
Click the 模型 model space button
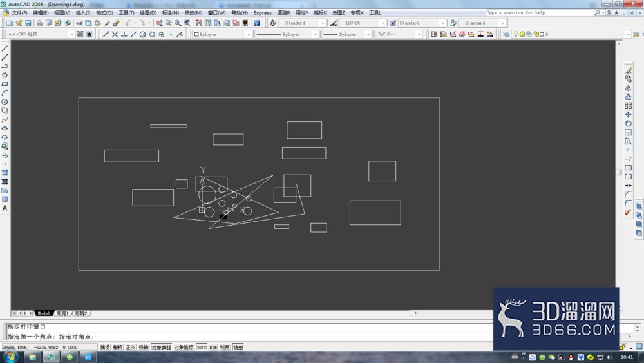[x=238, y=348]
